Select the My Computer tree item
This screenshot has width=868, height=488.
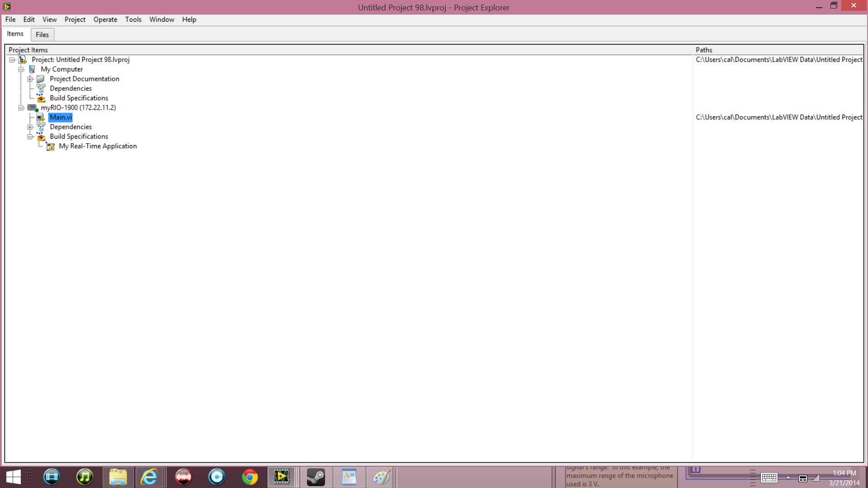click(62, 69)
